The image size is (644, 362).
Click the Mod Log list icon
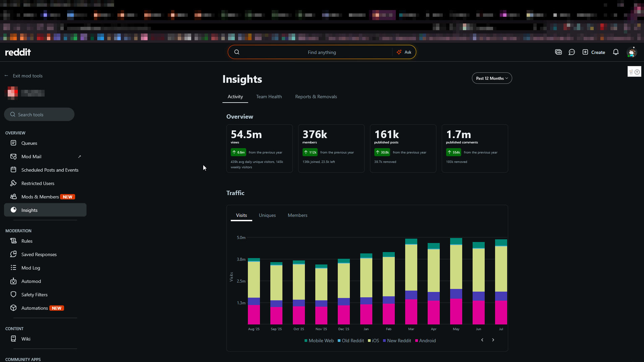(x=13, y=268)
